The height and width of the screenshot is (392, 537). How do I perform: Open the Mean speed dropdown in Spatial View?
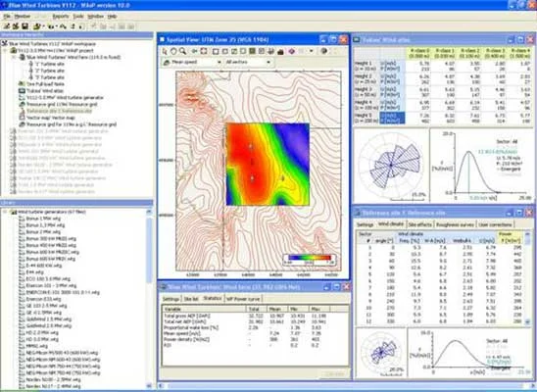pyautogui.click(x=219, y=63)
